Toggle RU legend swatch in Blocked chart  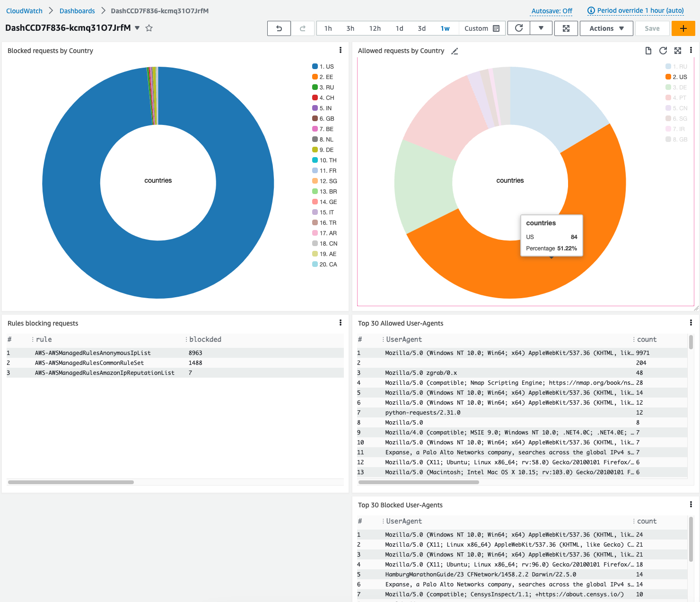pos(315,87)
